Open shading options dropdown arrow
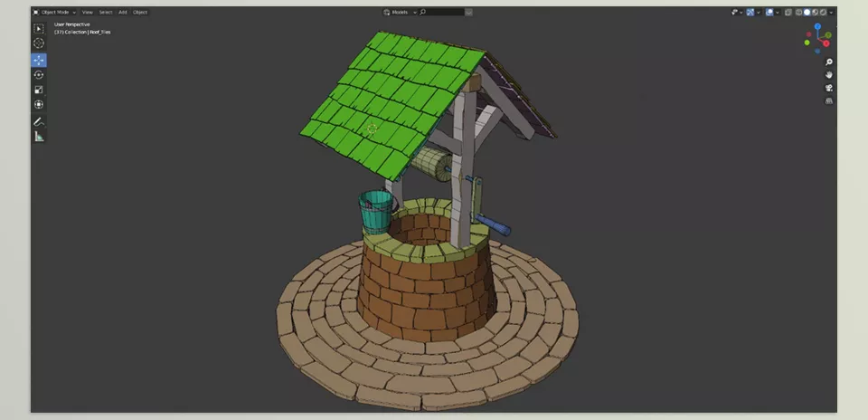 click(x=831, y=12)
